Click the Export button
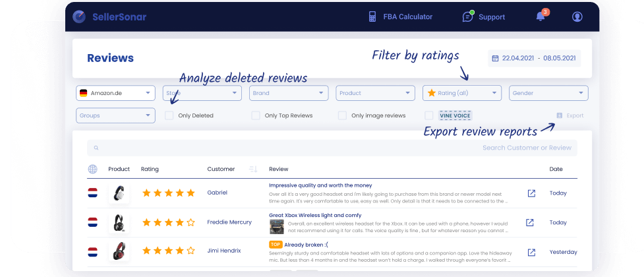644x277 pixels. (x=570, y=115)
